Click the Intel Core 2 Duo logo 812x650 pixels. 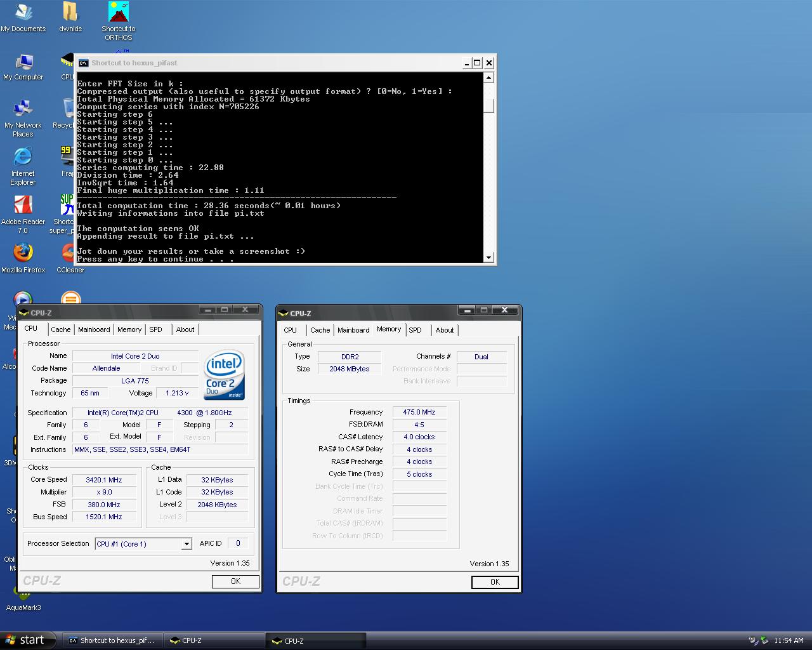(x=225, y=376)
